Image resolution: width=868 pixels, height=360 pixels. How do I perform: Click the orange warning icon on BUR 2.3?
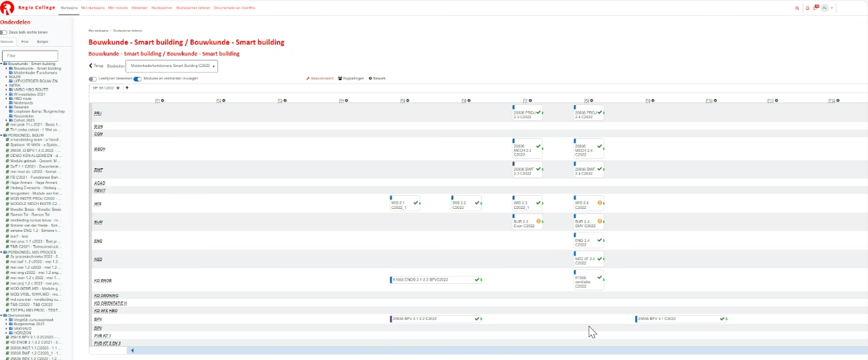pyautogui.click(x=538, y=221)
